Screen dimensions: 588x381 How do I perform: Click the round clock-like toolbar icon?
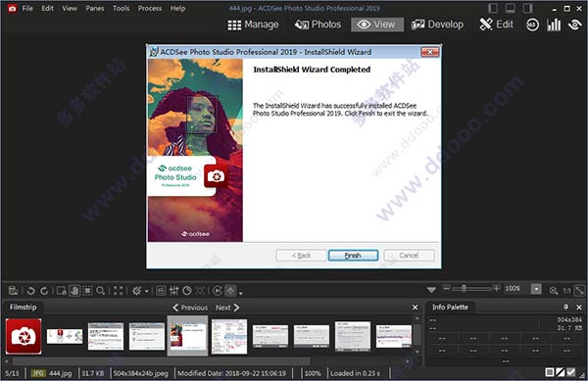tap(187, 291)
